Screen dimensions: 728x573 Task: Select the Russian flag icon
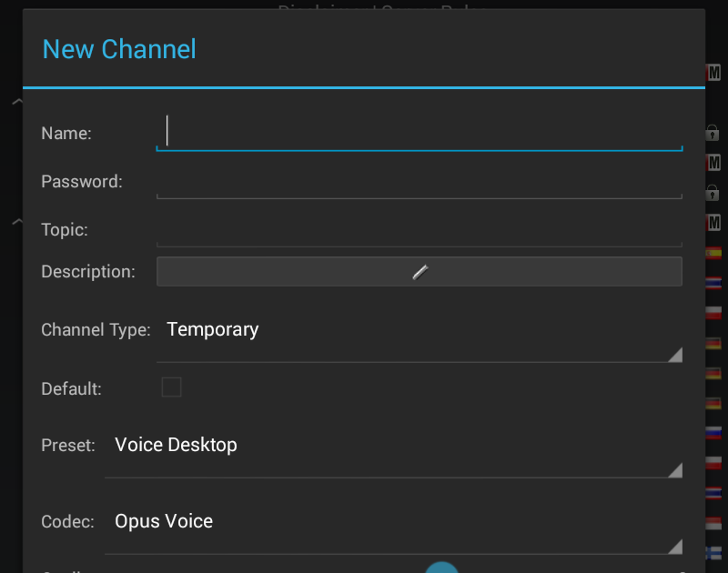coord(714,432)
